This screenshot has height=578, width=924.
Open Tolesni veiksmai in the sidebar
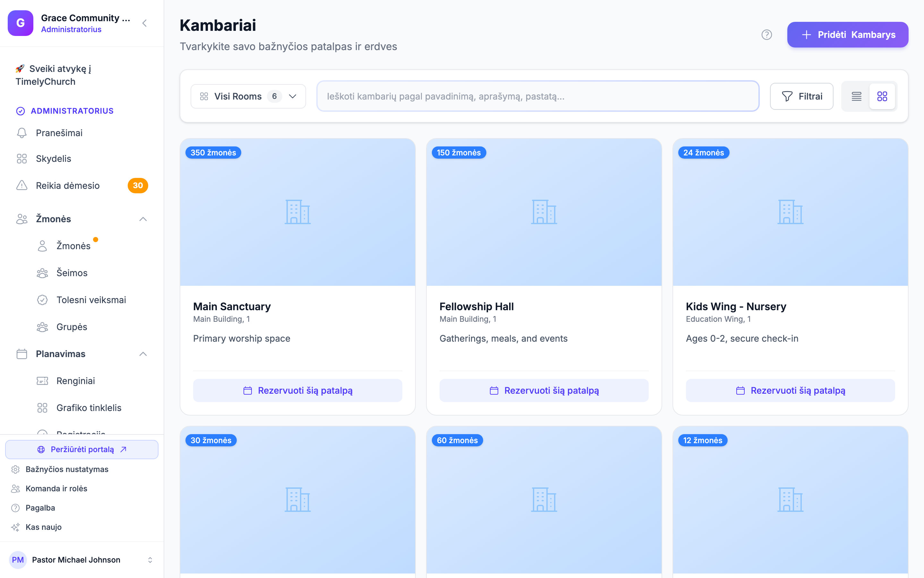click(92, 300)
